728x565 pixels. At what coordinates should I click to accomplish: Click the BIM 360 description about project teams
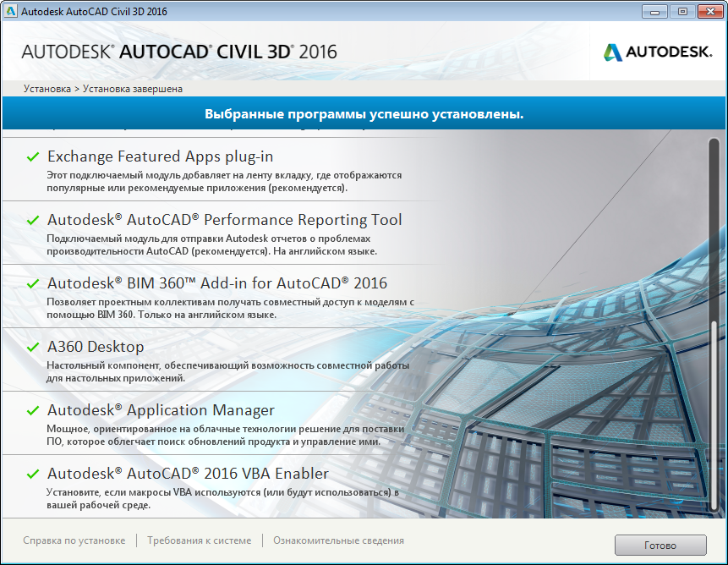point(230,308)
